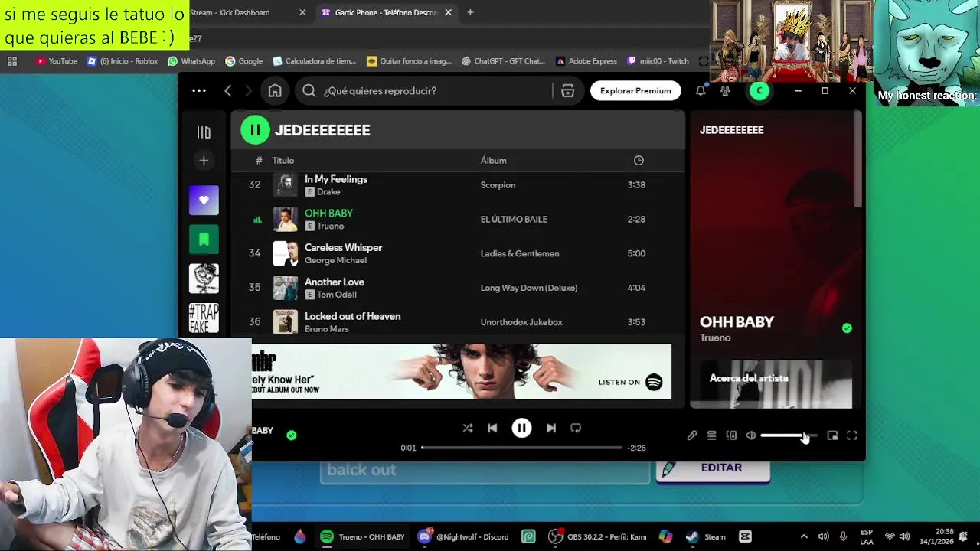
Task: Open the Acerca del artista card
Action: [x=776, y=384]
